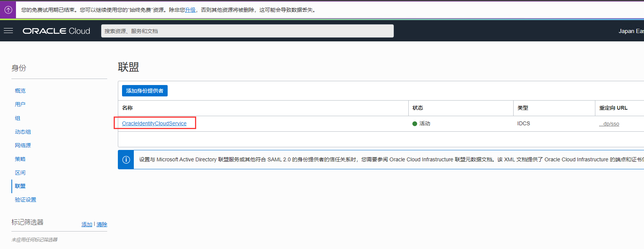Click the purple upgrade arrow icon
This screenshot has height=249, width=644.
[x=8, y=10]
